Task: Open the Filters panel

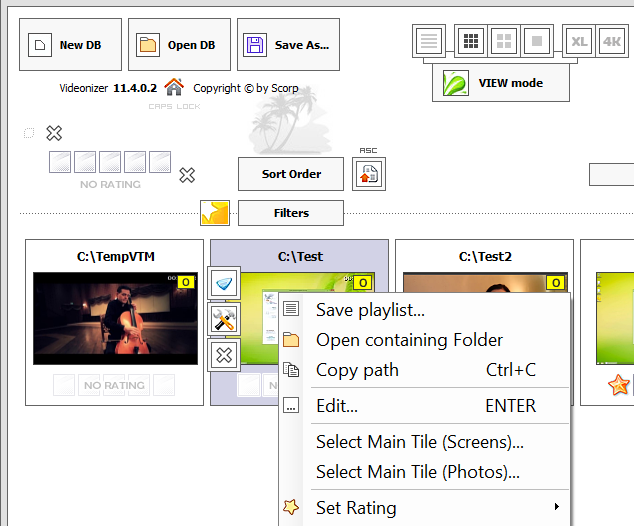Action: tap(291, 213)
